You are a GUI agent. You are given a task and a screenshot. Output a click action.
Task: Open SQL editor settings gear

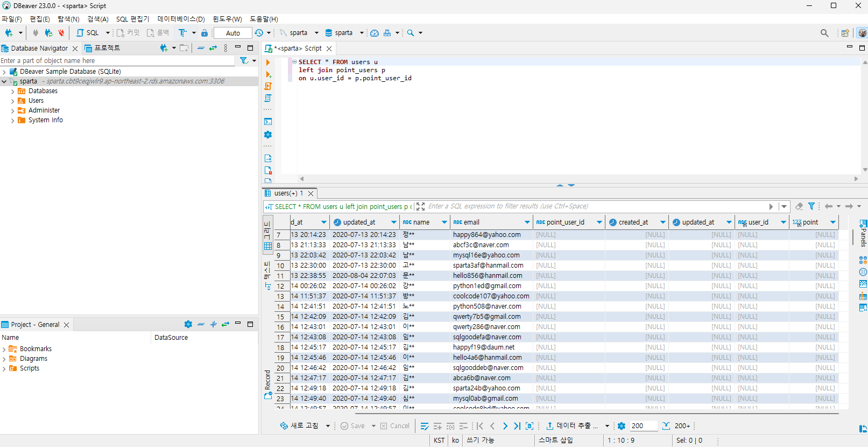click(268, 135)
